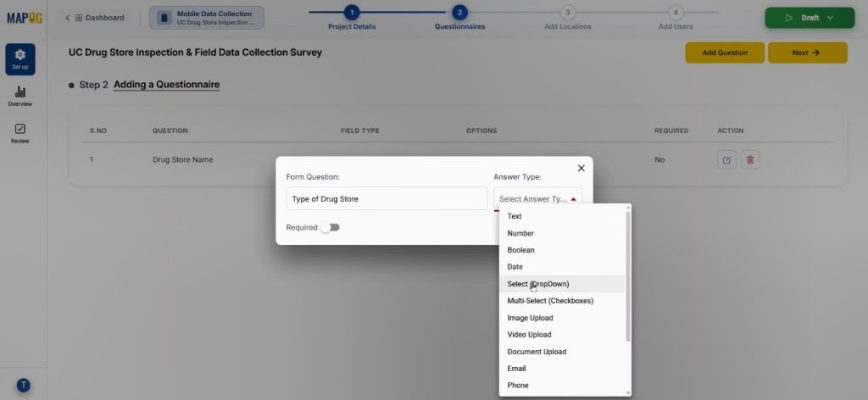Click the Next button

point(807,53)
